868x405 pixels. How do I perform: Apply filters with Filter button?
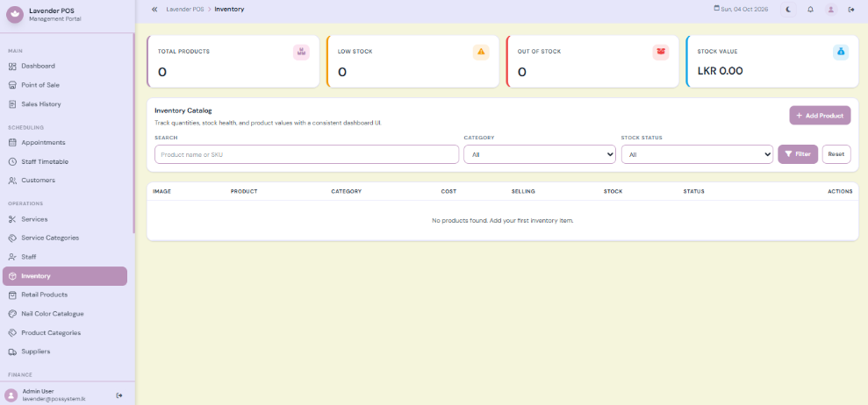click(x=798, y=154)
